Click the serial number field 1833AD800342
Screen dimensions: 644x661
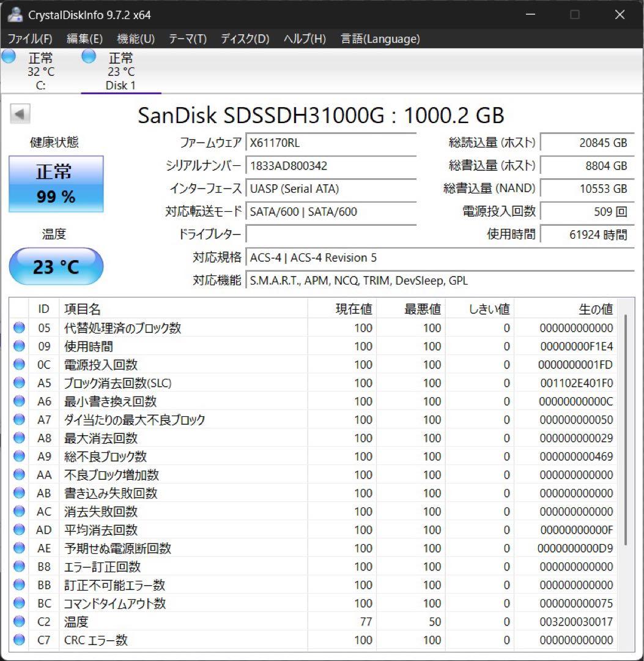click(331, 166)
